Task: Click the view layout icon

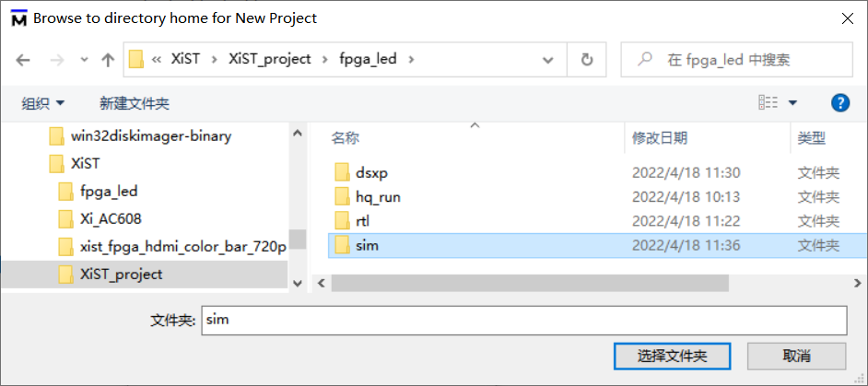Action: pos(768,102)
